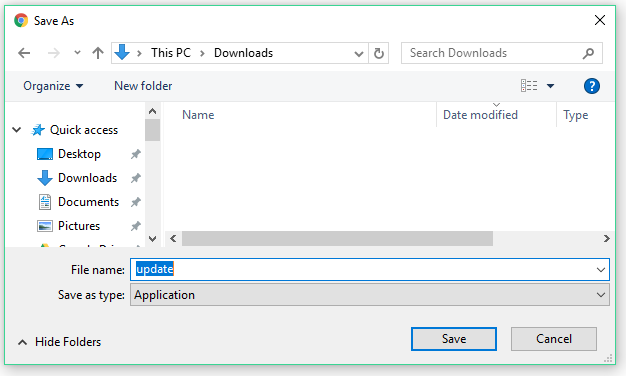Sort by Date modified column header

tap(480, 115)
